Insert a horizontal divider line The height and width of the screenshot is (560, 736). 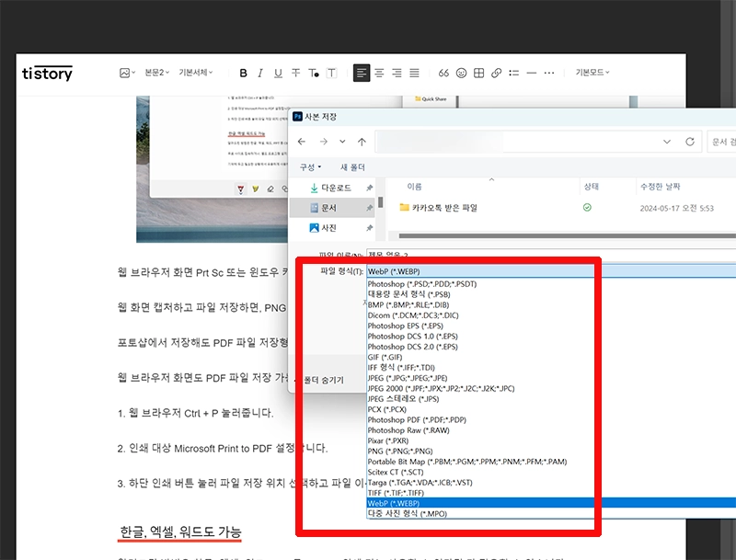coord(532,73)
